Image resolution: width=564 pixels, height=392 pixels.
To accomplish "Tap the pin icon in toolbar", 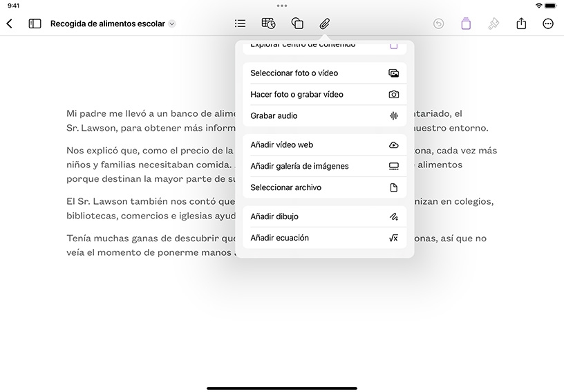I will coord(493,24).
